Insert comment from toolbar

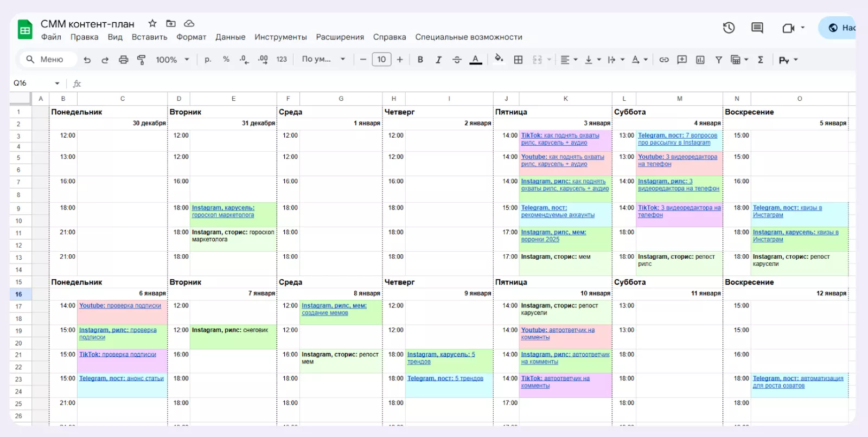point(682,60)
